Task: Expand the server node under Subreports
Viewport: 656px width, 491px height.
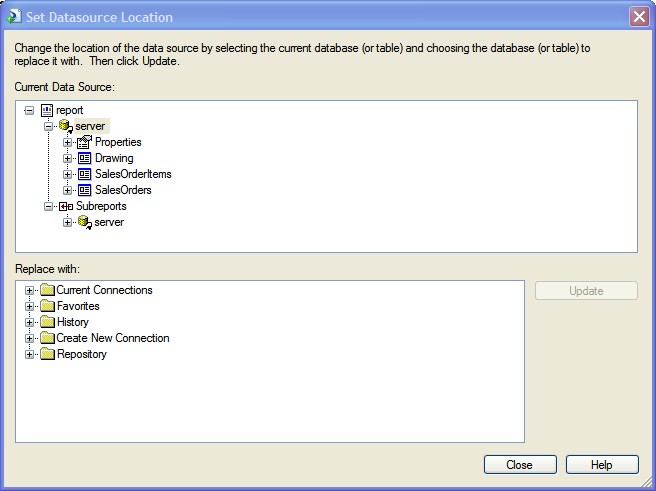Action: coord(68,222)
